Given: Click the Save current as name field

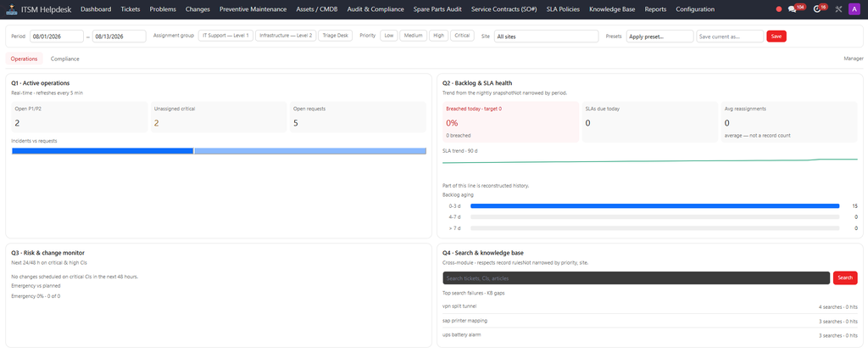Looking at the screenshot, I should [x=730, y=36].
